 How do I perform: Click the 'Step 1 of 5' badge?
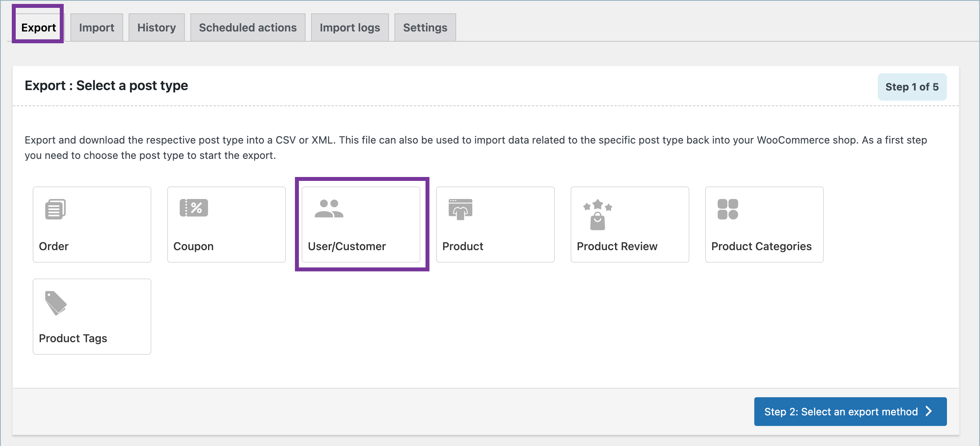coord(912,87)
